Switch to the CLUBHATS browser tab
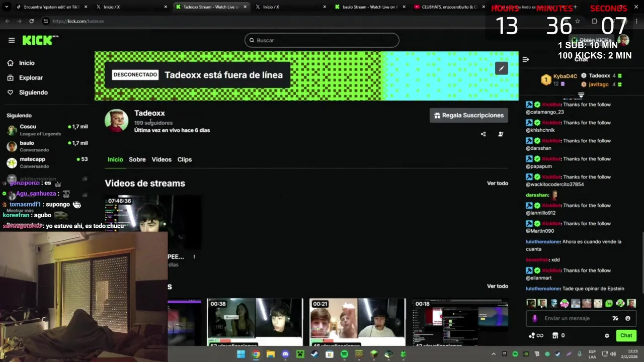This screenshot has height=362, width=644. pos(450,7)
